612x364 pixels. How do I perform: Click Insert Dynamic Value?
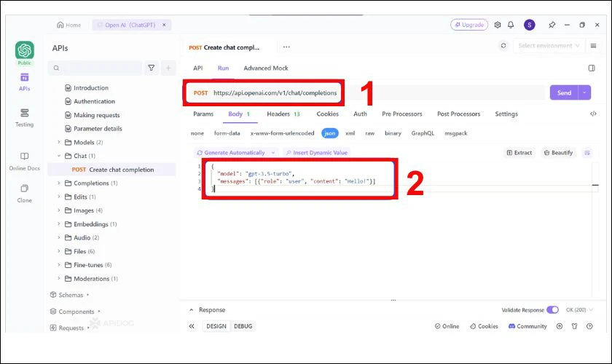click(x=316, y=153)
